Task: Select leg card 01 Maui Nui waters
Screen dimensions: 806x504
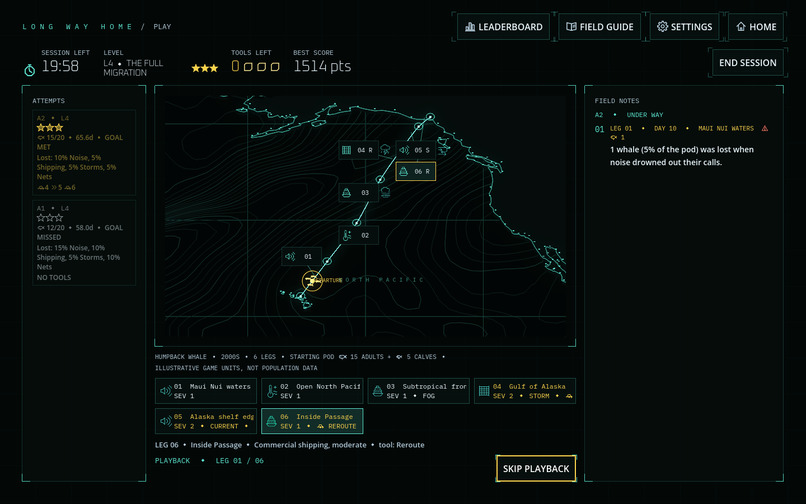Action: tap(206, 391)
